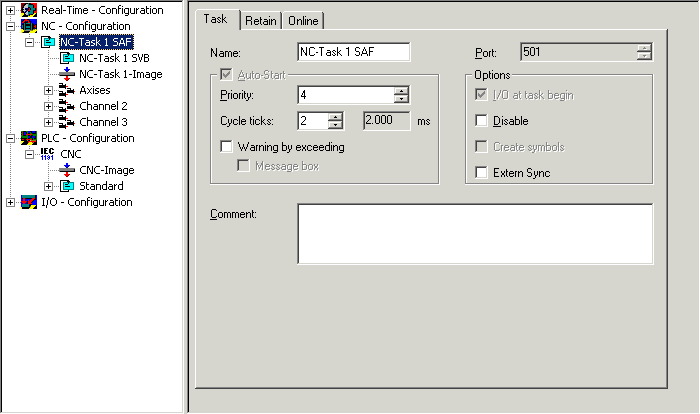
Task: Toggle the Create symbols checkbox
Action: click(x=481, y=146)
